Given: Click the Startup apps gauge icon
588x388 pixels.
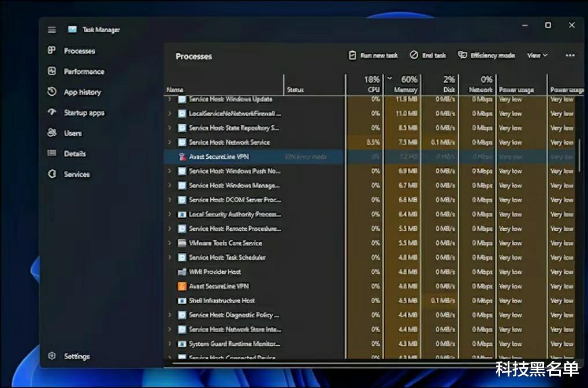Looking at the screenshot, I should tap(52, 112).
